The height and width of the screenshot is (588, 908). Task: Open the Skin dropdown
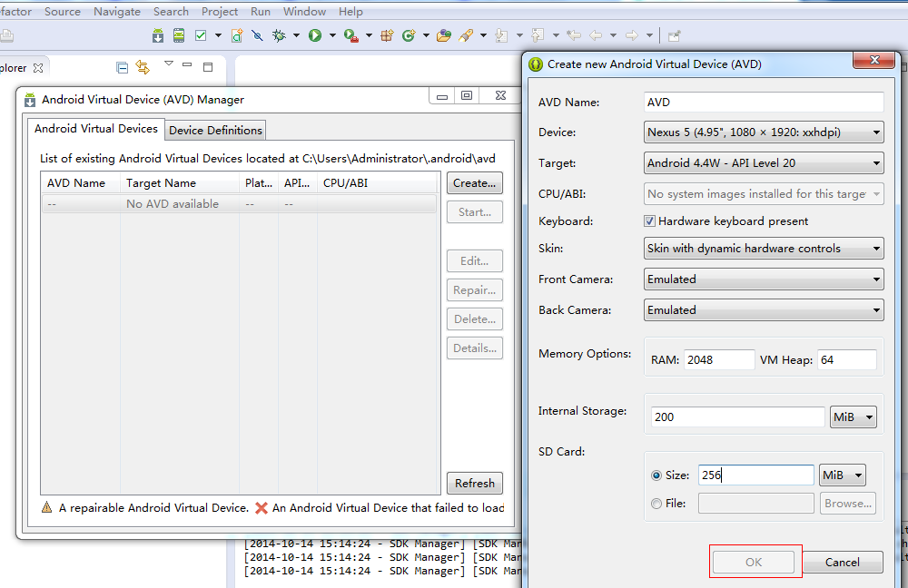764,249
